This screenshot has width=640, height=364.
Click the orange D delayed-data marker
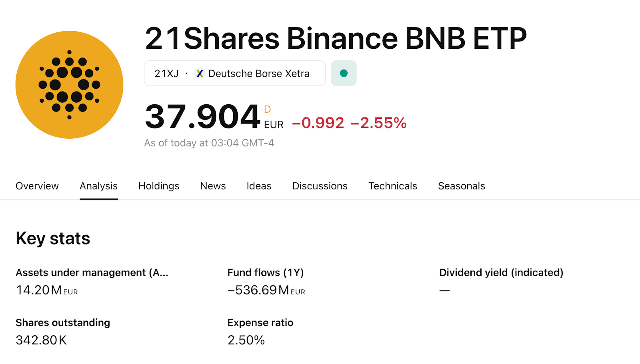268,109
